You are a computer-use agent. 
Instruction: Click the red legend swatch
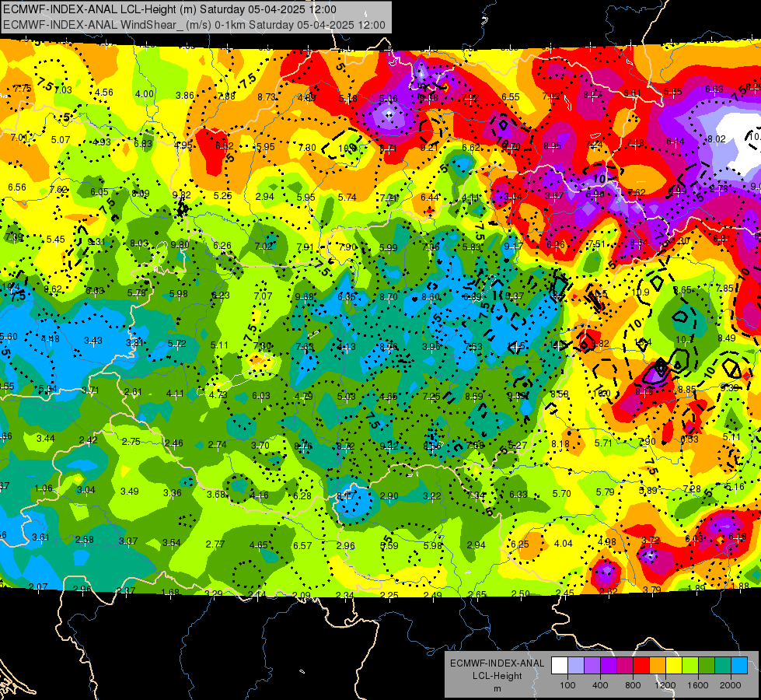point(641,666)
